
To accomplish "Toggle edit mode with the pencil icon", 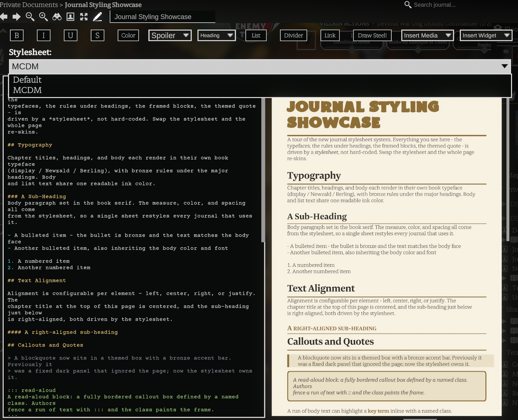I will tap(97, 17).
